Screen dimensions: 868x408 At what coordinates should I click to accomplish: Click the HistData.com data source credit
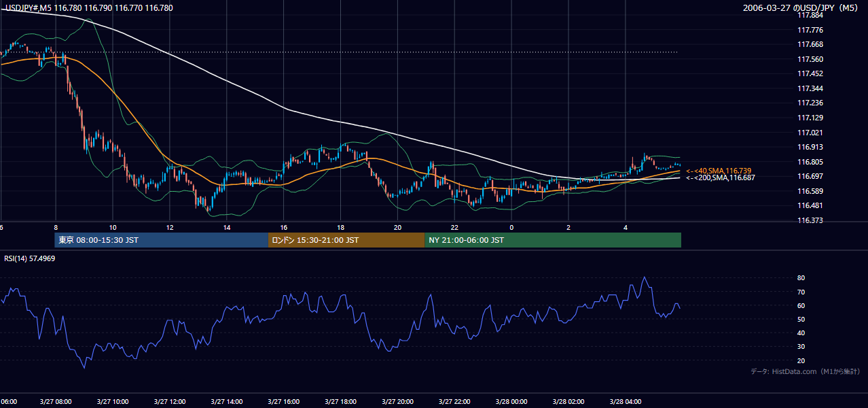coord(806,371)
